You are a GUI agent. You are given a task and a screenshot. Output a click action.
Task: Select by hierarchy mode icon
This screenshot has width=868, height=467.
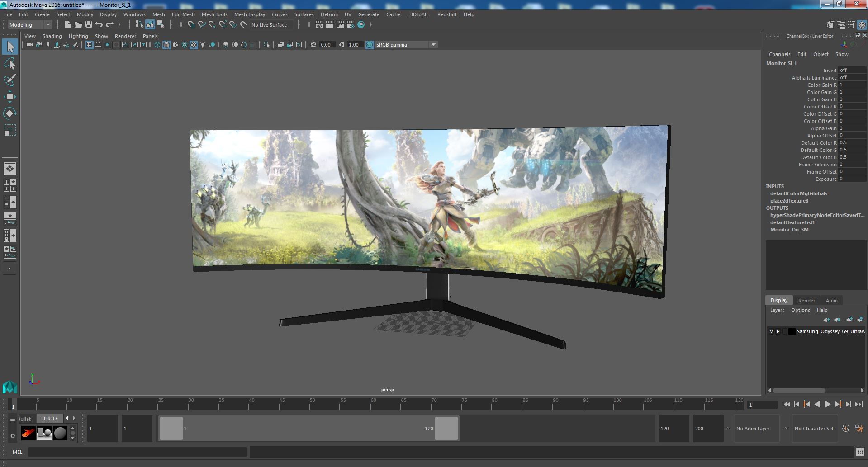coord(139,25)
